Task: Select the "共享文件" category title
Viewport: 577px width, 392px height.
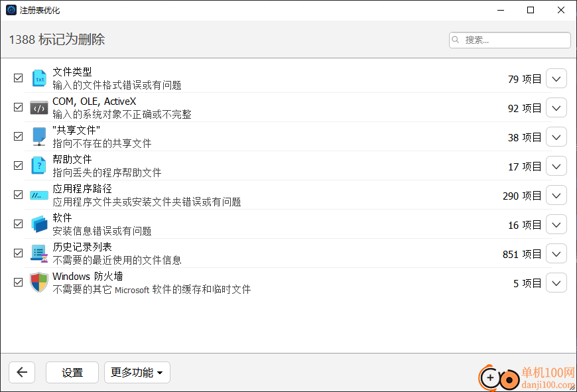Action: [x=76, y=130]
